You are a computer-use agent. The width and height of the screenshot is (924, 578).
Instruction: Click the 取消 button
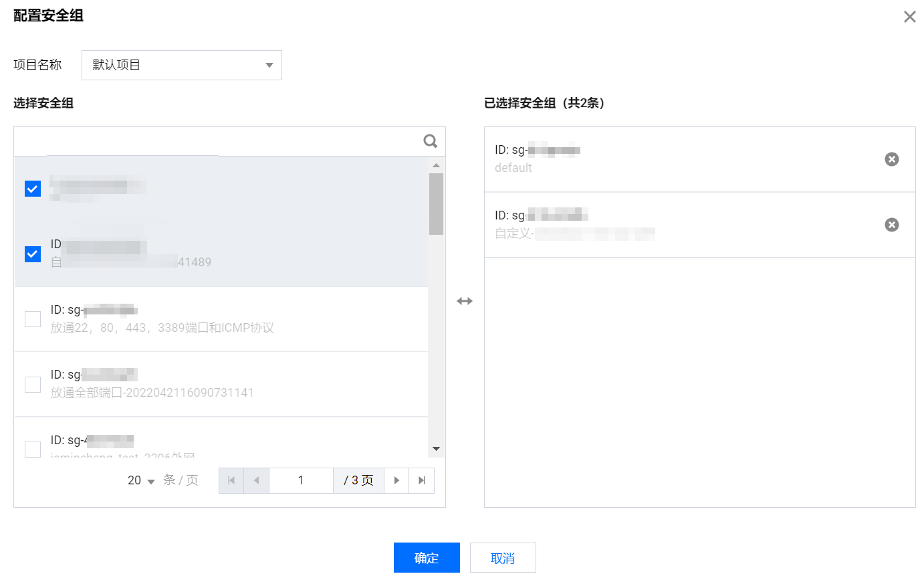[503, 558]
